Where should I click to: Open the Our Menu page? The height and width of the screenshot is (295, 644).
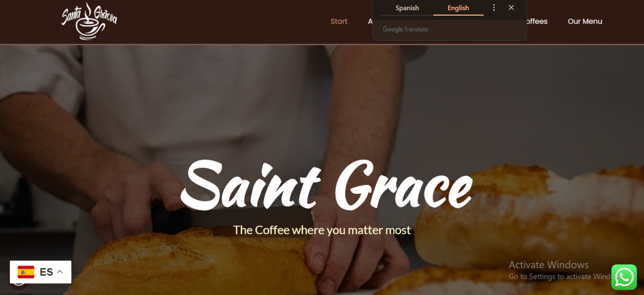[x=585, y=21]
